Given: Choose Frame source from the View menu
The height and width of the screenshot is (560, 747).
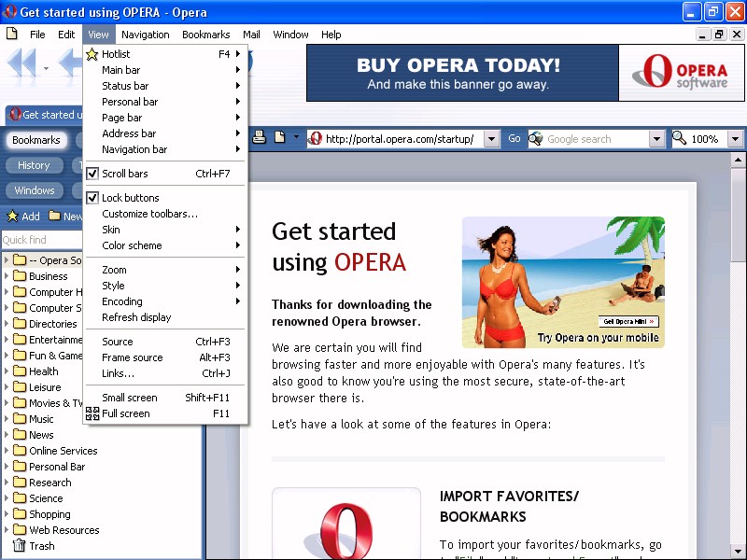Looking at the screenshot, I should click(165, 357).
